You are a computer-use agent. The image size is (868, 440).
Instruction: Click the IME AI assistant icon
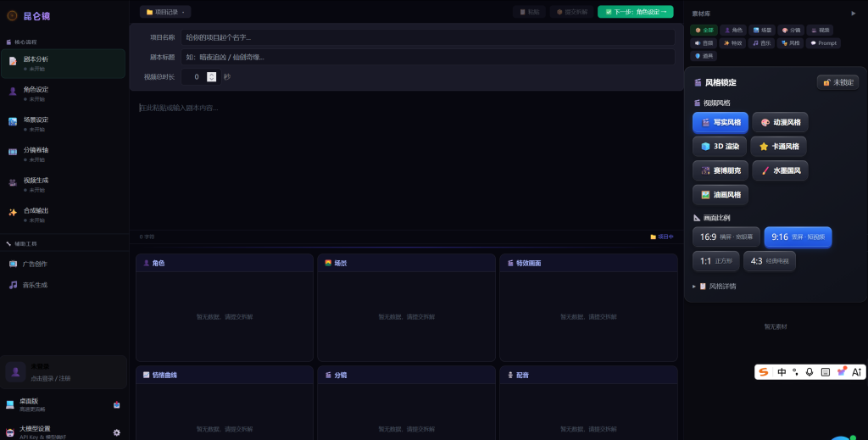(856, 372)
